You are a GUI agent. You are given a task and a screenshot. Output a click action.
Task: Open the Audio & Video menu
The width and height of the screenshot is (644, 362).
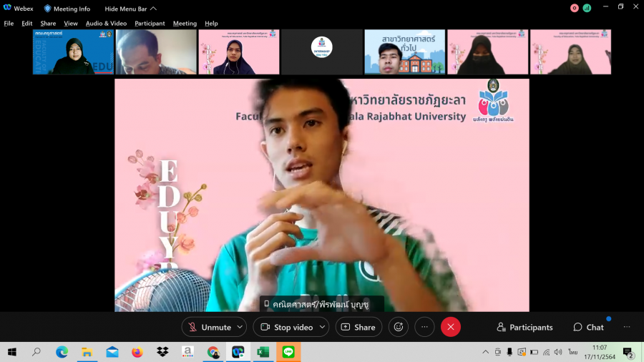coord(106,23)
